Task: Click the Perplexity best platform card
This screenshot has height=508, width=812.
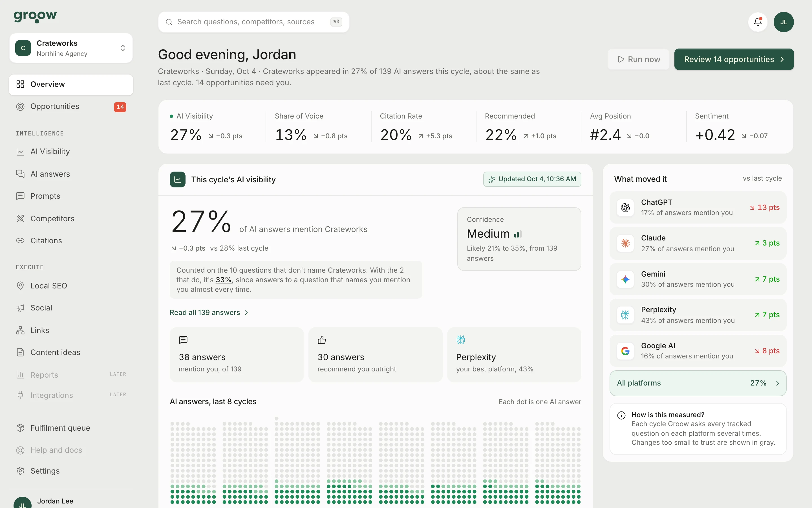Action: 514,355
